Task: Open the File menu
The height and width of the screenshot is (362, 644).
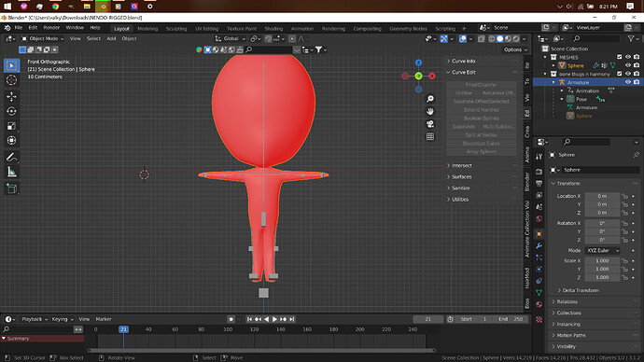Action: (19, 27)
